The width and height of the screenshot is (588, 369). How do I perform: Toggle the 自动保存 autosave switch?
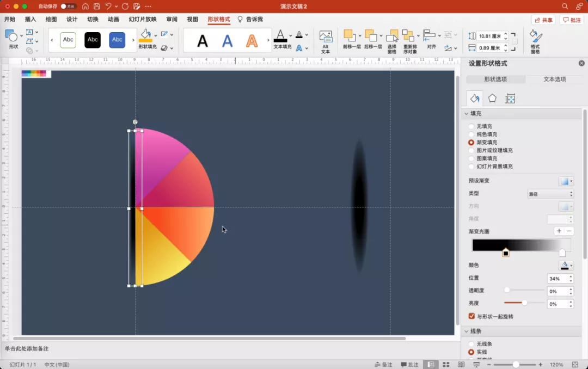[x=68, y=7]
